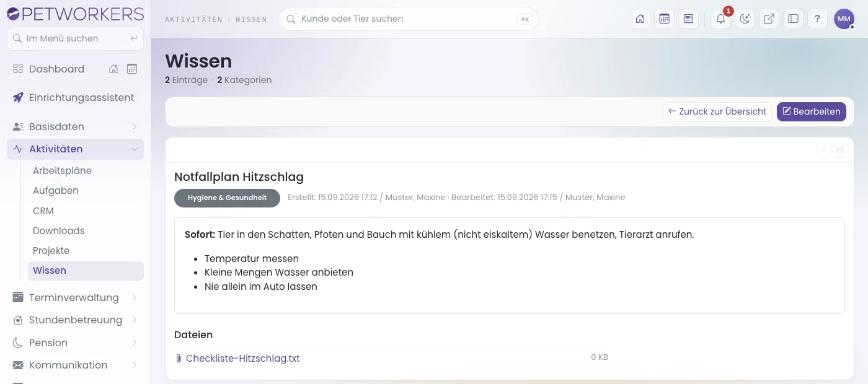Screen dimensions: 868x384
Task: Click the Bearbeiten button
Action: [x=812, y=111]
